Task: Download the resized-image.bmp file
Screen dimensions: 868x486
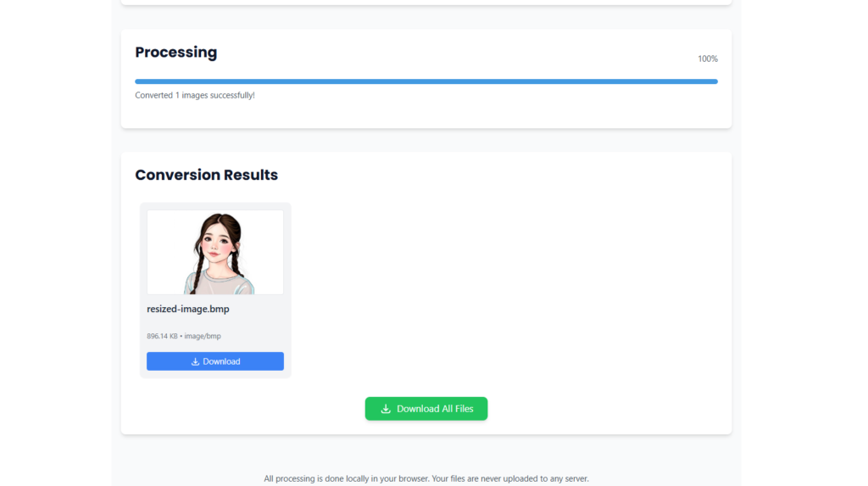Action: point(214,361)
